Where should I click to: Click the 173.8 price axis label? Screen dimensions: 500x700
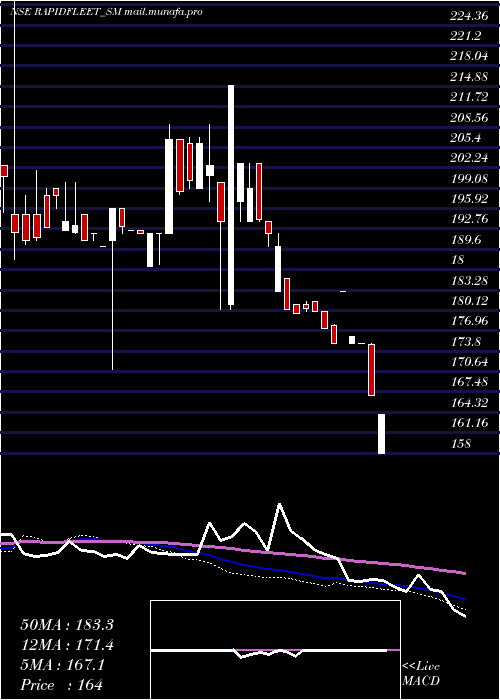point(466,342)
